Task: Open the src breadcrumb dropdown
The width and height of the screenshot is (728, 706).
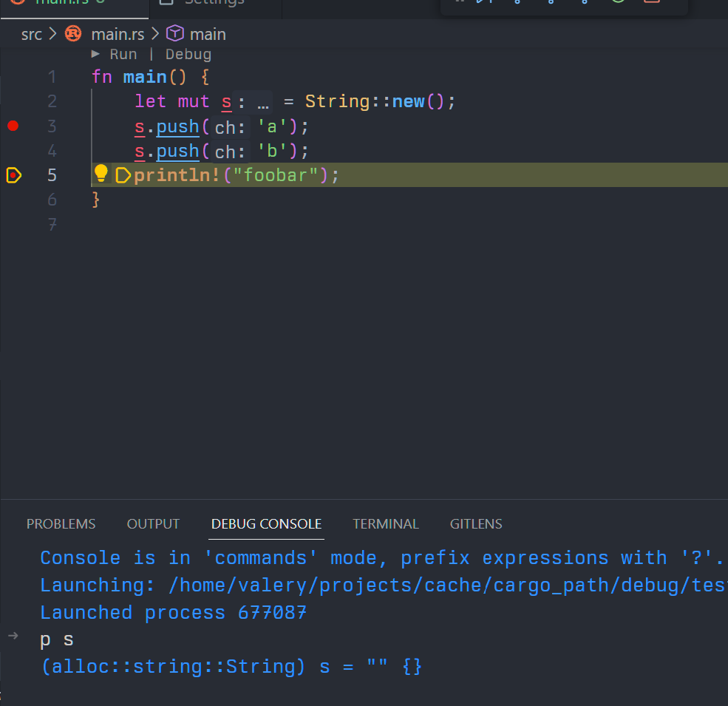Action: point(31,34)
